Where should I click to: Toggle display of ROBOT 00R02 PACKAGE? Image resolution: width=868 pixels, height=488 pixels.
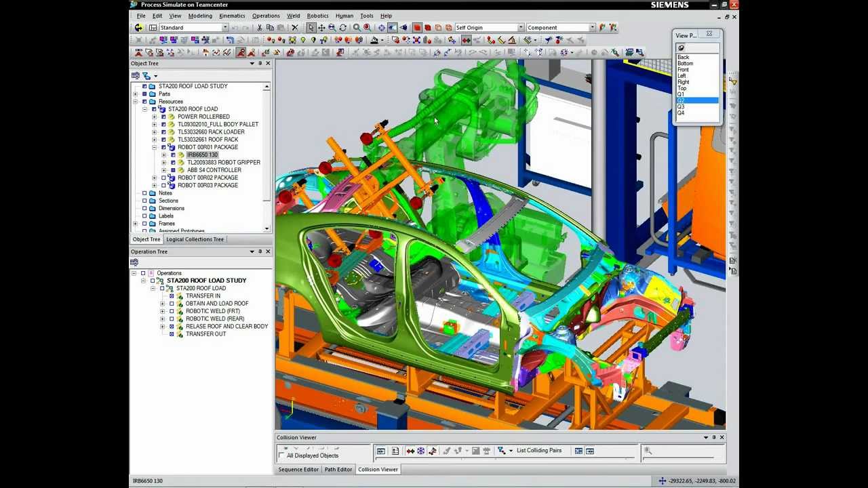click(163, 178)
